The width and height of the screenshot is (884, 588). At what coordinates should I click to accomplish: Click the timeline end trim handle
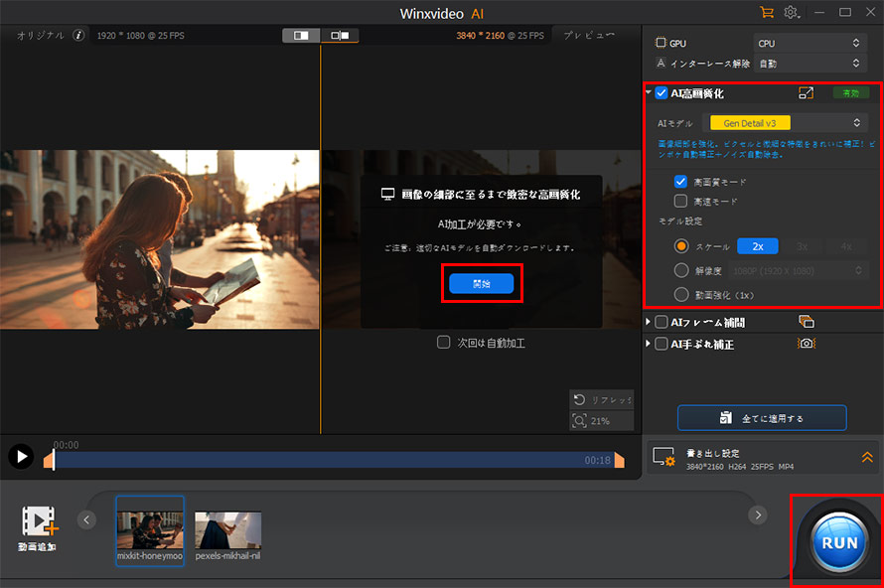click(x=619, y=460)
